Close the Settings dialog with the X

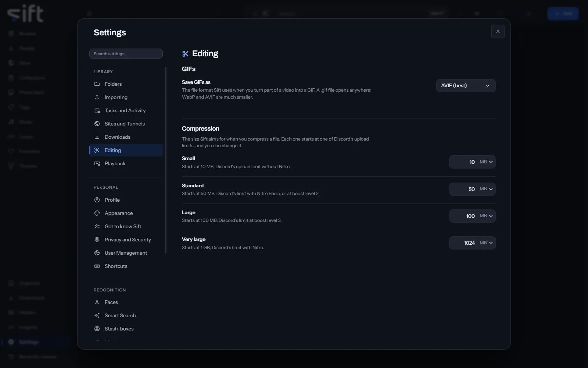498,31
